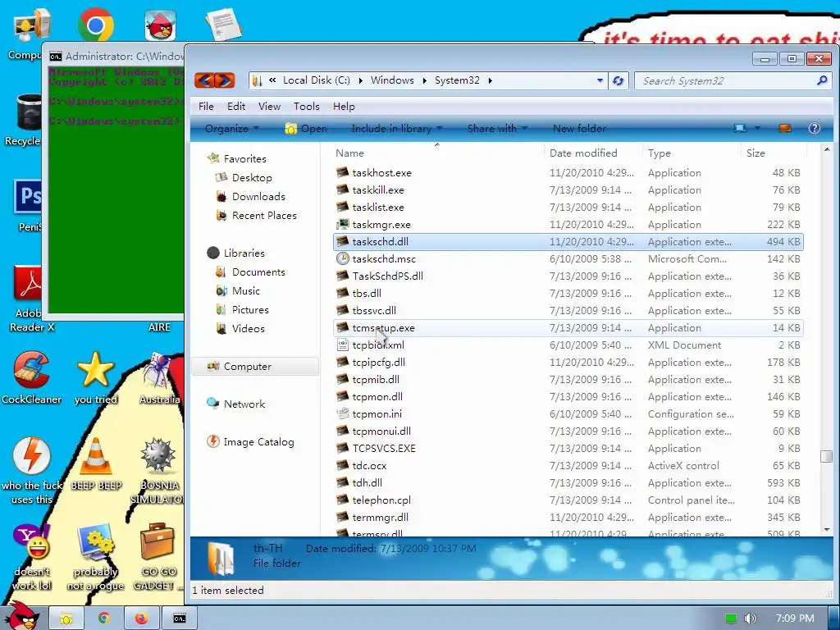
Task: Open the Tools menu
Action: 307,106
